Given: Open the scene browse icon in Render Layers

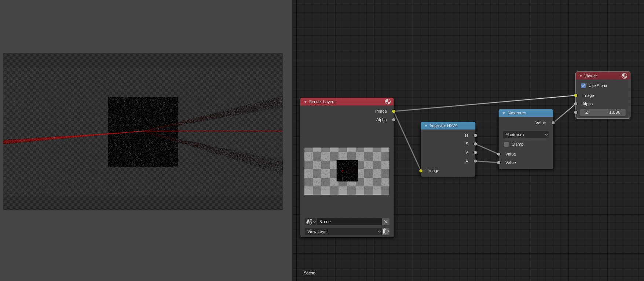Looking at the screenshot, I should 310,222.
